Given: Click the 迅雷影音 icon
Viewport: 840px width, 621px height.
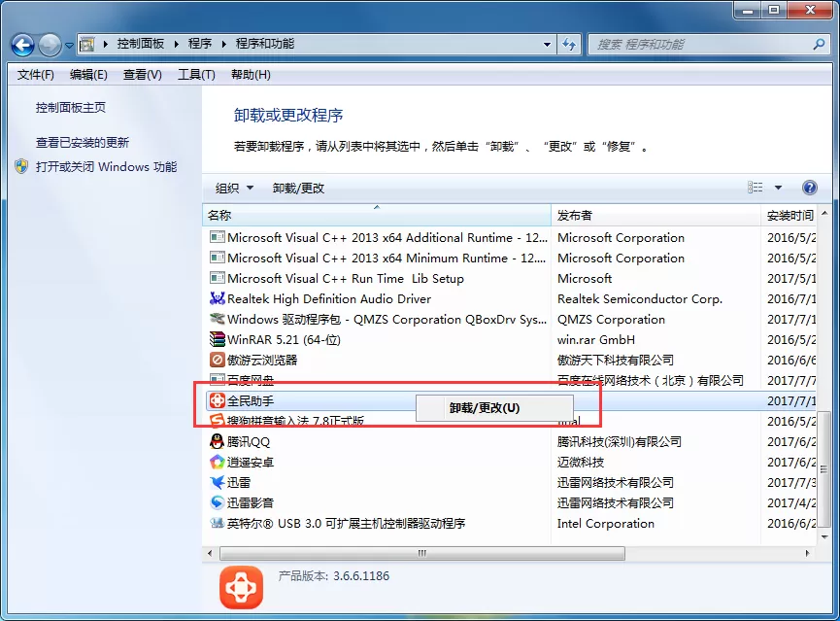Looking at the screenshot, I should click(217, 502).
